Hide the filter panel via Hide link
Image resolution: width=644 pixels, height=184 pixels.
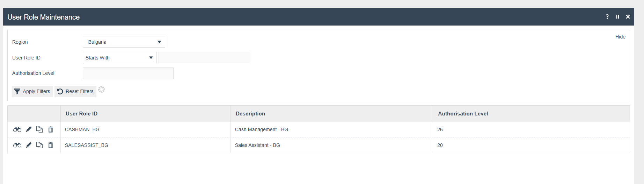pos(620,37)
